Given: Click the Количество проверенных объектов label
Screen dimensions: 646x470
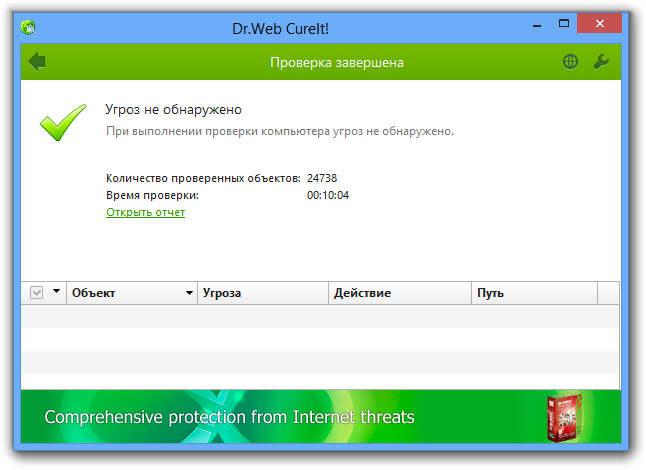Looking at the screenshot, I should [203, 178].
